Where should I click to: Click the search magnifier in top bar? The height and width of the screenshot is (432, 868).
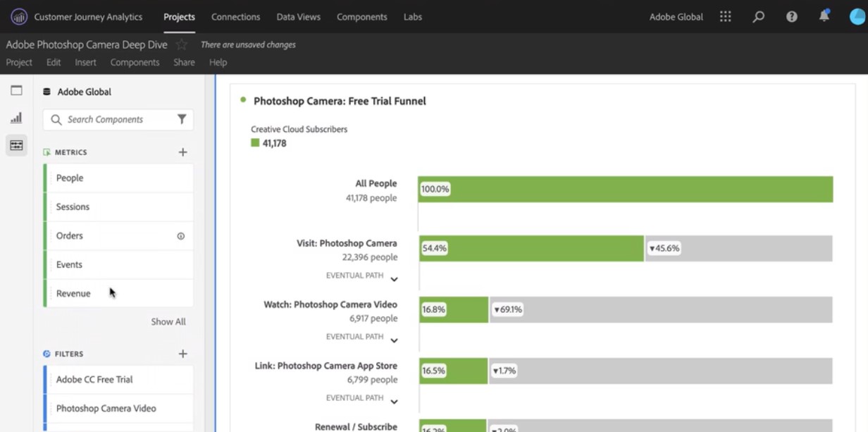click(x=758, y=16)
